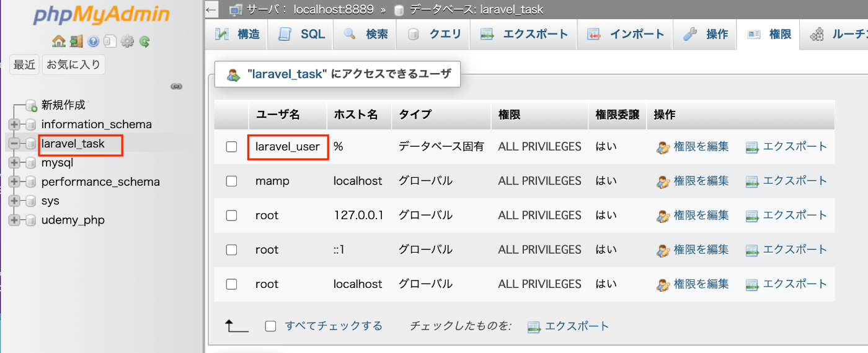Open the phpMyAdmin documentation help icon
The height and width of the screenshot is (353, 868).
click(93, 41)
